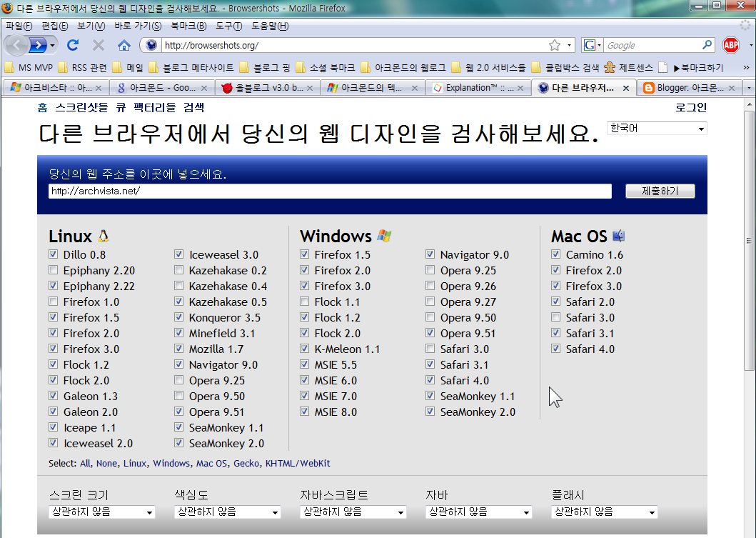Open the MS MVP bookmark folder
Screen dimensions: 756x538
click(x=29, y=68)
